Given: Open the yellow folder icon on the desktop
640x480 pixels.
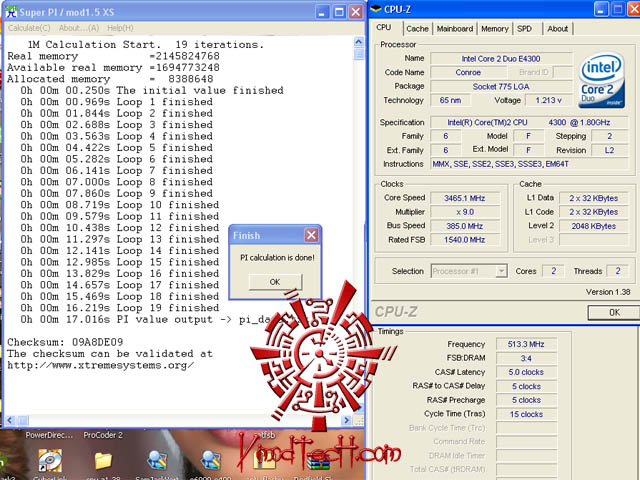Looking at the screenshot, I should 103,460.
